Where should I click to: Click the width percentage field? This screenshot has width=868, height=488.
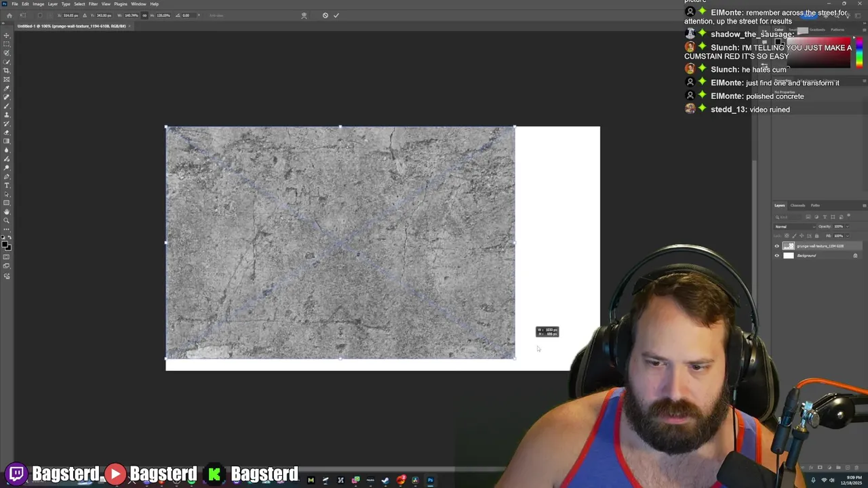coord(132,16)
